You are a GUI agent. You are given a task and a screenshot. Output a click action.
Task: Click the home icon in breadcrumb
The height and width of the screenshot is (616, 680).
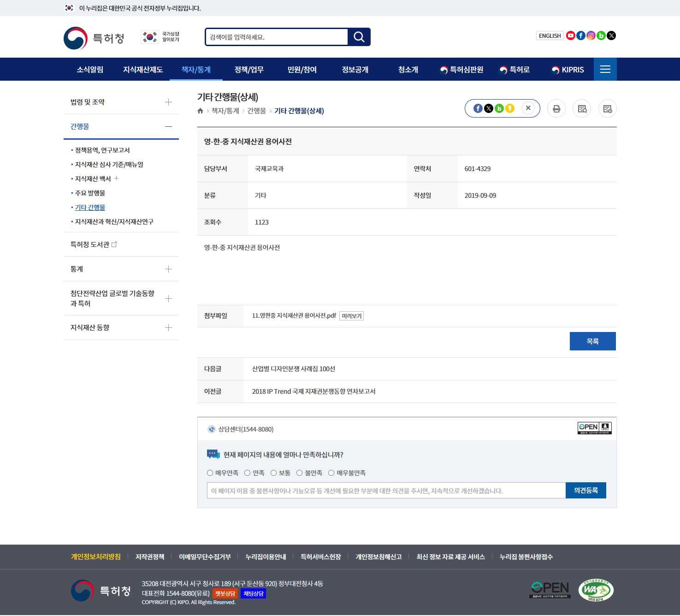(x=200, y=111)
